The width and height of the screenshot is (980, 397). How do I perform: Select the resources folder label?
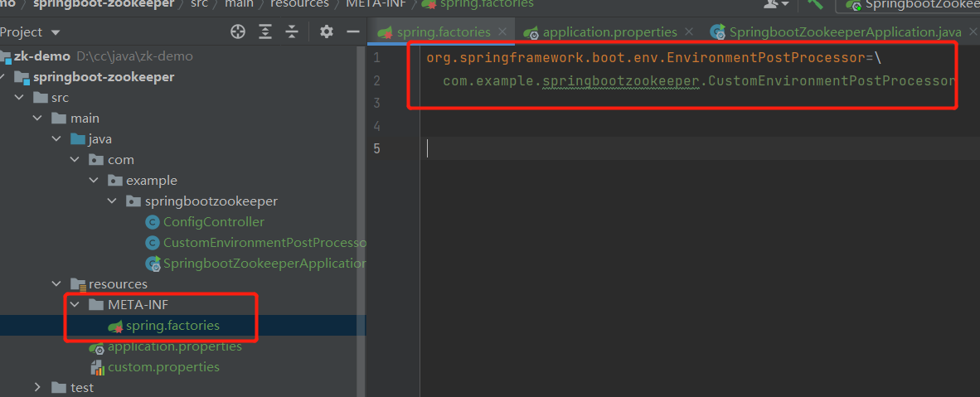(x=118, y=283)
